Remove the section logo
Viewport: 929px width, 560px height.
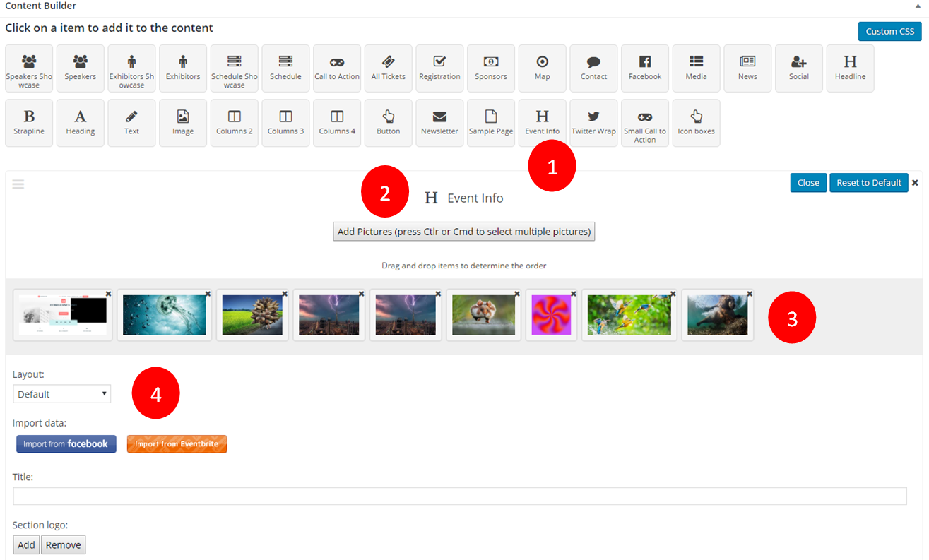coord(64,545)
